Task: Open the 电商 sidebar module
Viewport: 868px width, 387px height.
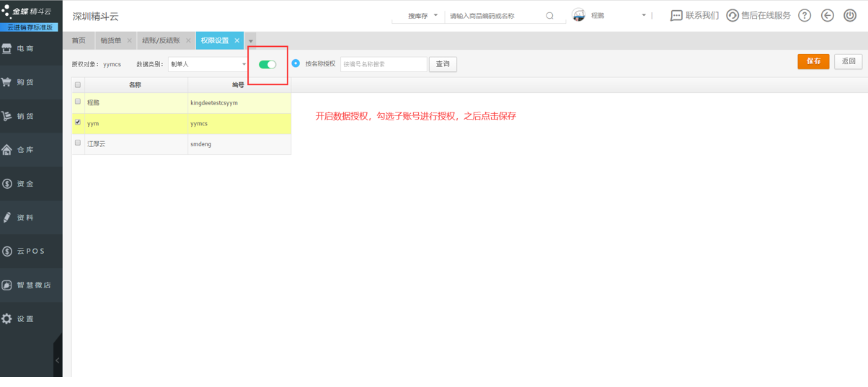Action: [31, 48]
